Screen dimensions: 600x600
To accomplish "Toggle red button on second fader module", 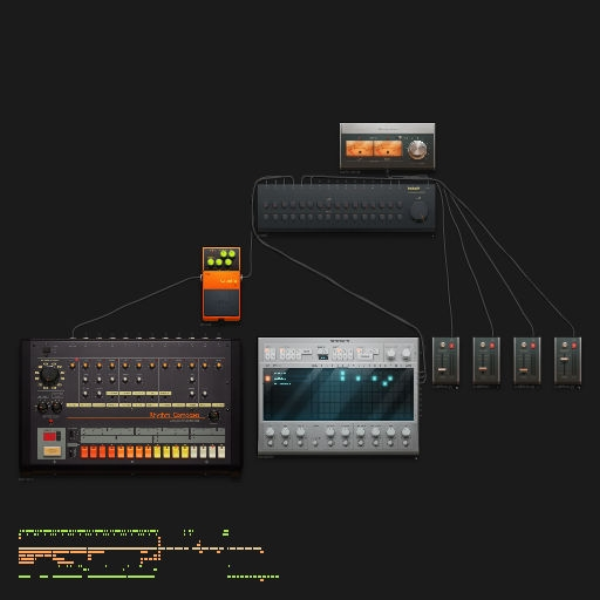I will (492, 346).
